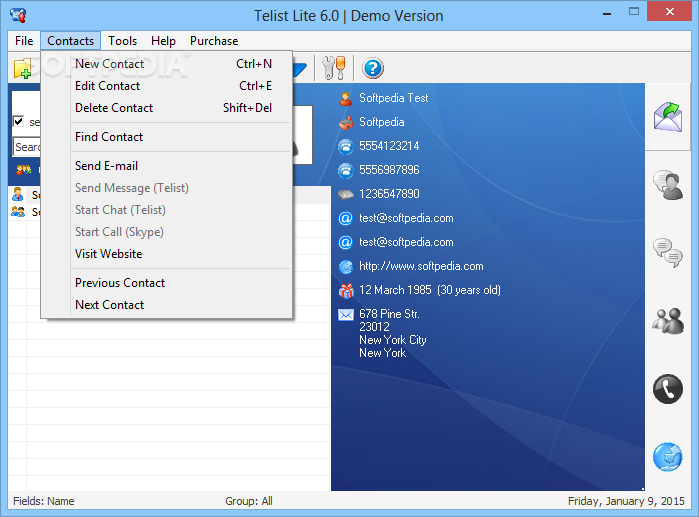699x517 pixels.
Task: Click the globe icon beside http://www.softpedia.com
Action: coord(345,267)
